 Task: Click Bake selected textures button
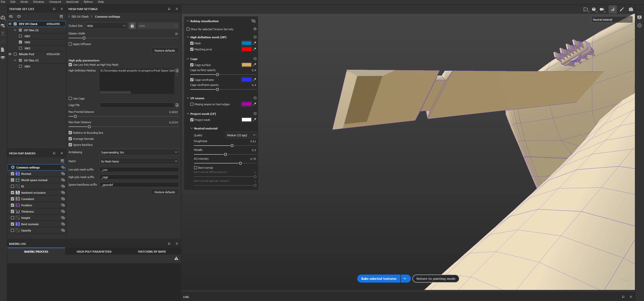[379, 279]
